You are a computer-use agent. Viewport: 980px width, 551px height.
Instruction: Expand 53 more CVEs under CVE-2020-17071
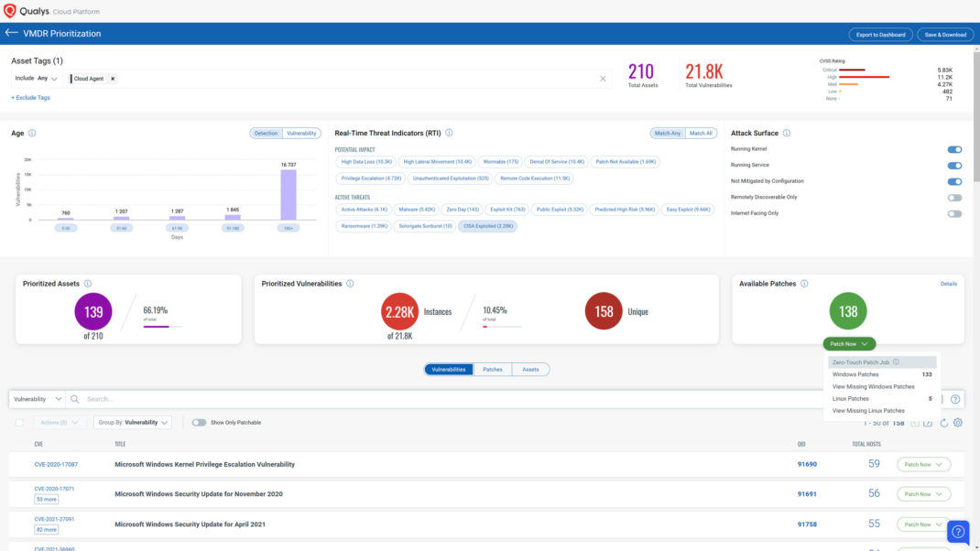[46, 500]
